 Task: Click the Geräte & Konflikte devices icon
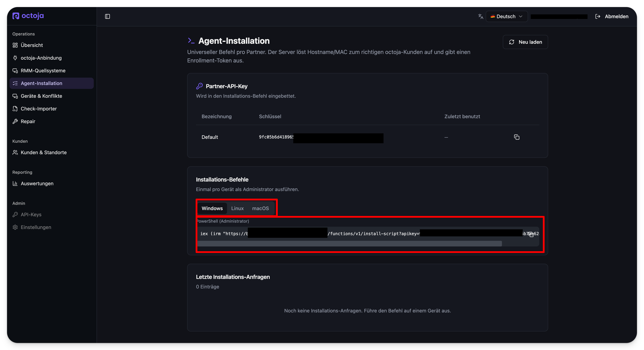click(x=15, y=96)
